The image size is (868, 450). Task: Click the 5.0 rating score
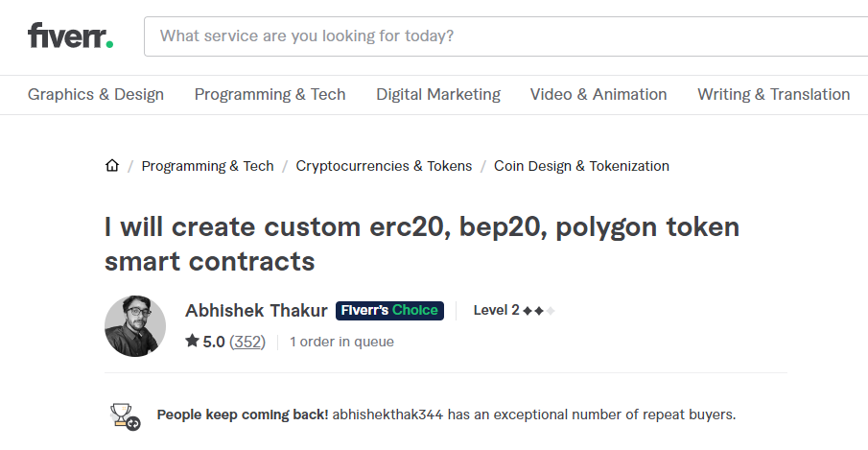point(214,342)
